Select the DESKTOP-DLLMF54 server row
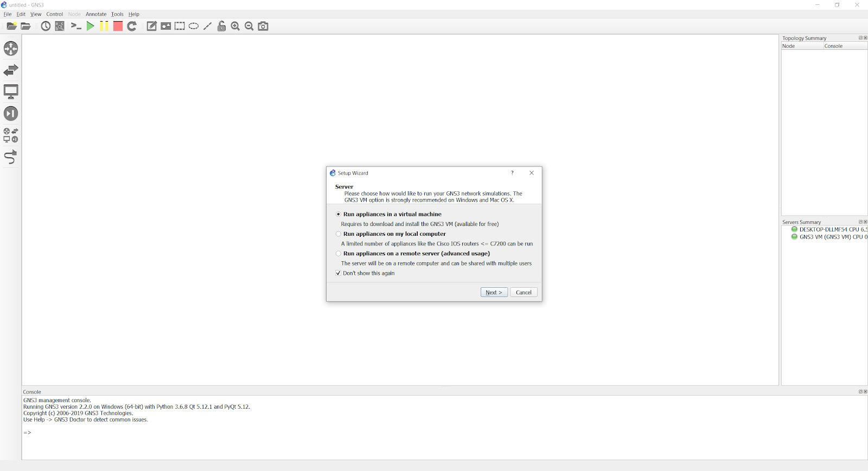 [829, 229]
